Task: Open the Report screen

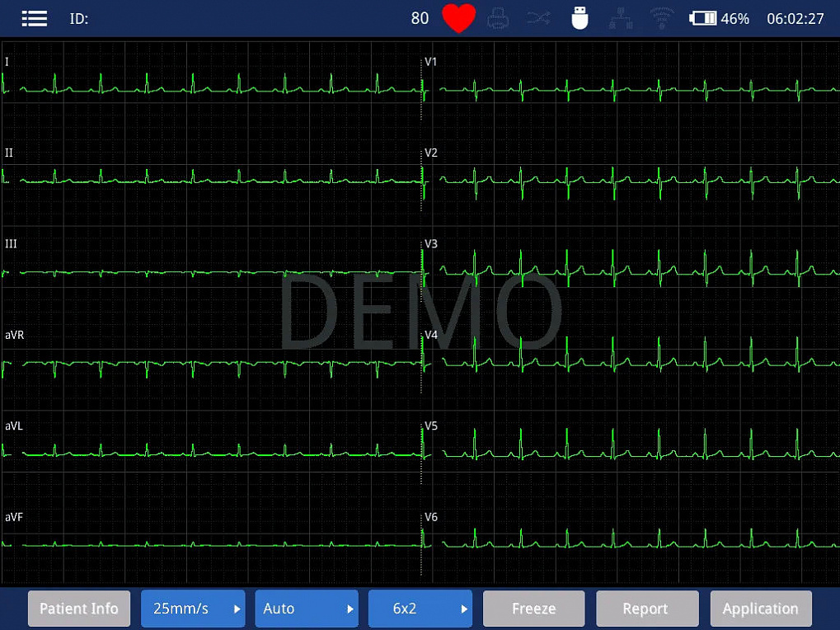Action: pos(647,609)
